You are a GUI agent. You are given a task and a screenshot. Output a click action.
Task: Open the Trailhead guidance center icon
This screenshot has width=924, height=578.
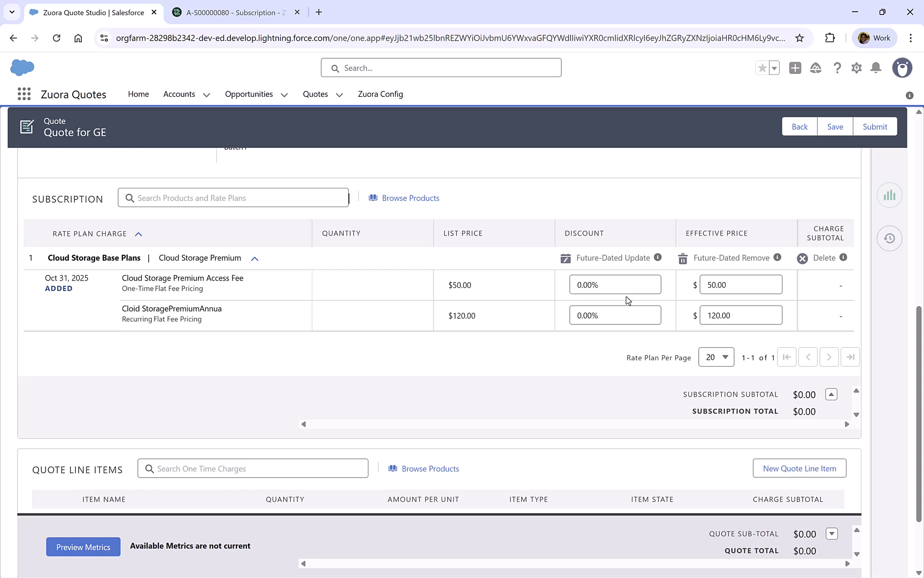815,68
